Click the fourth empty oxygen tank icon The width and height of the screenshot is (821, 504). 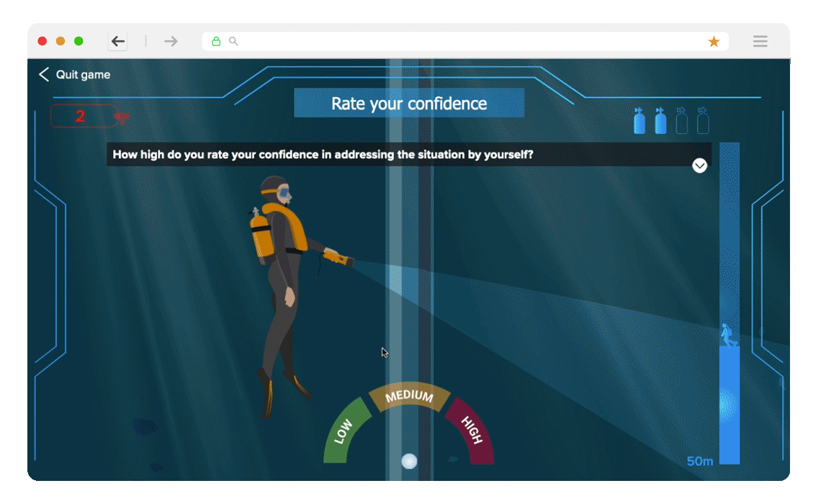703,121
